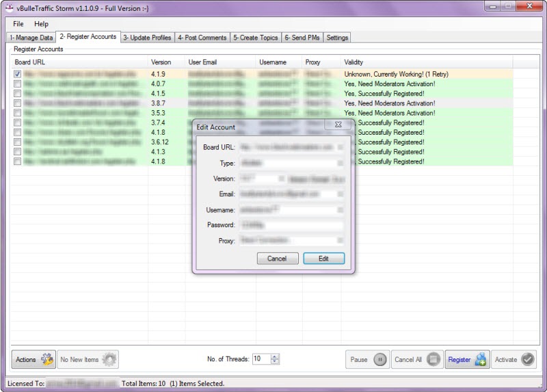The width and height of the screenshot is (547, 392).
Task: Start registration with the Register button
Action: click(468, 359)
